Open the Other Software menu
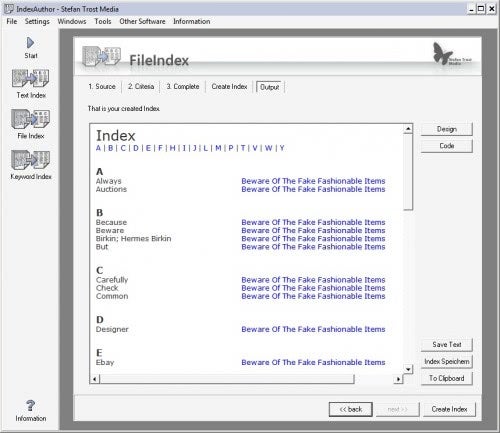 coord(142,21)
